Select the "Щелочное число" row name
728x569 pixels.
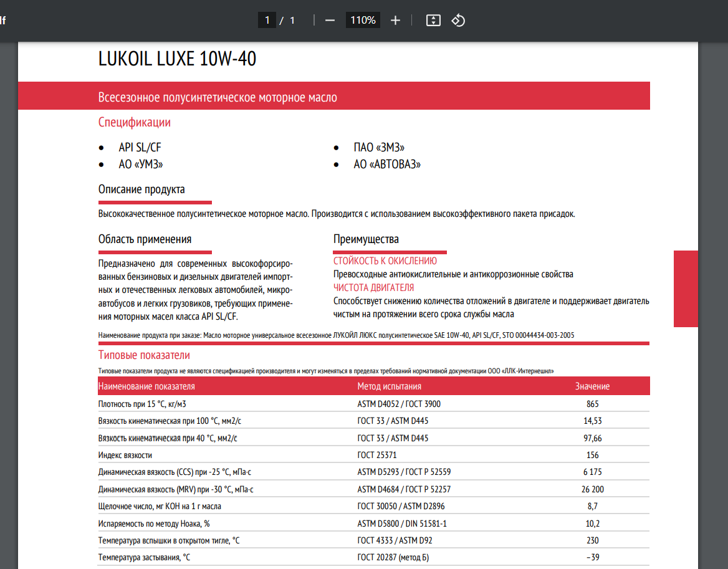tap(160, 506)
